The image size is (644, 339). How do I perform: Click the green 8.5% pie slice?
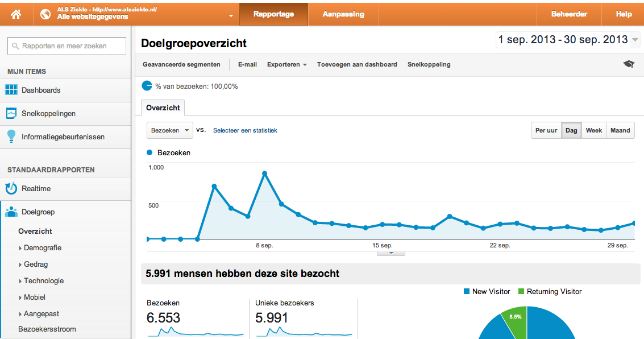coord(516,319)
